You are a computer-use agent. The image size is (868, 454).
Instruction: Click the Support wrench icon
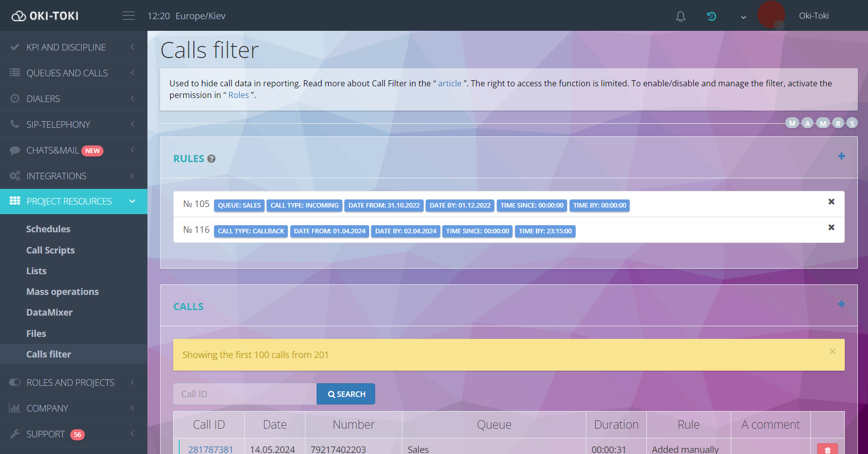[x=15, y=434]
